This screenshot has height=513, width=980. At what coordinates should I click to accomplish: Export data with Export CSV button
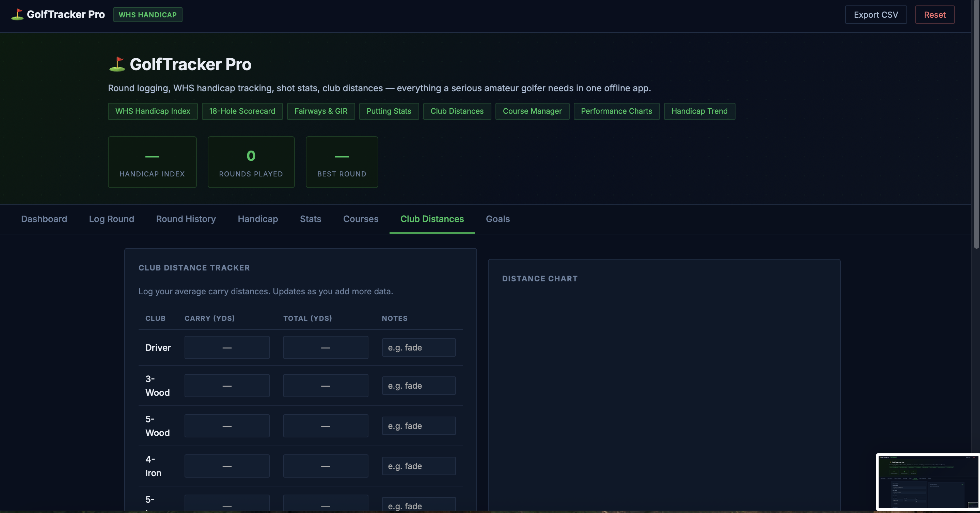[876, 14]
